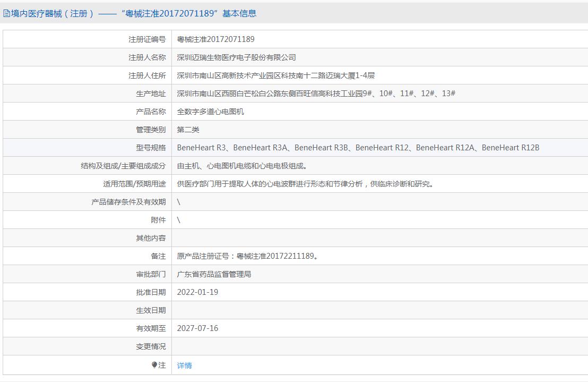Select approval date 2022-01-19
The width and height of the screenshot is (588, 382).
click(197, 292)
